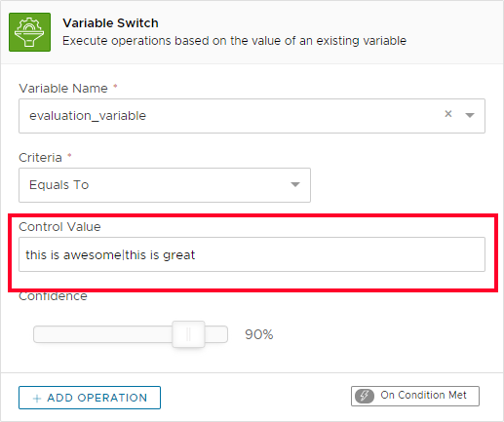Click the Control Value label
This screenshot has height=422, width=504.
click(x=59, y=227)
